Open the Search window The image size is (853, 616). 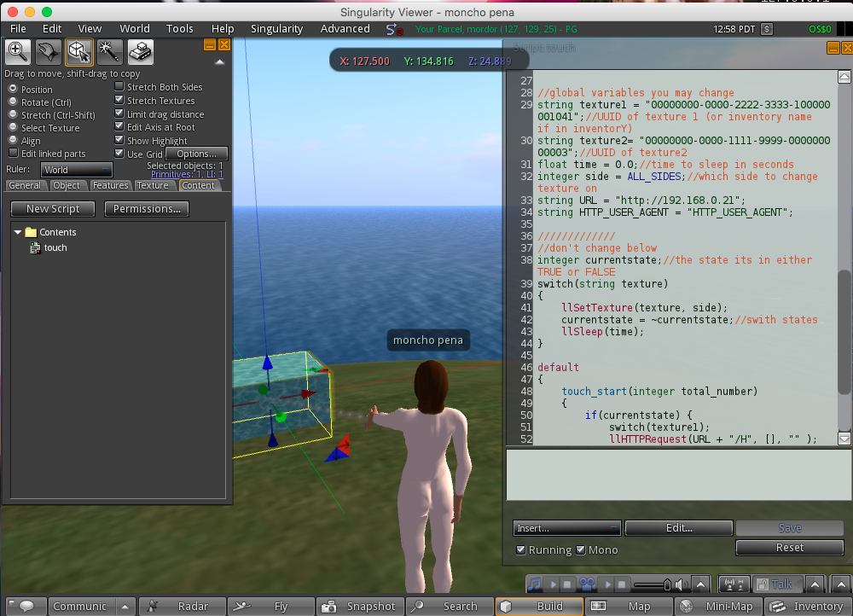click(450, 607)
